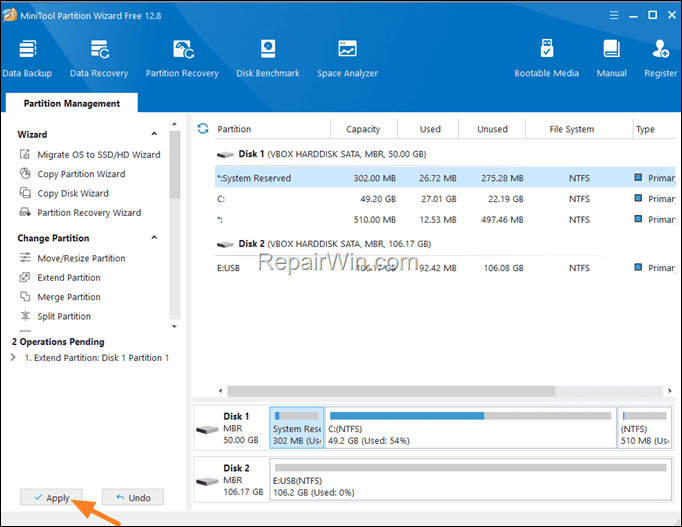Click Merge Partition icon
This screenshot has width=682, height=527.
[25, 297]
